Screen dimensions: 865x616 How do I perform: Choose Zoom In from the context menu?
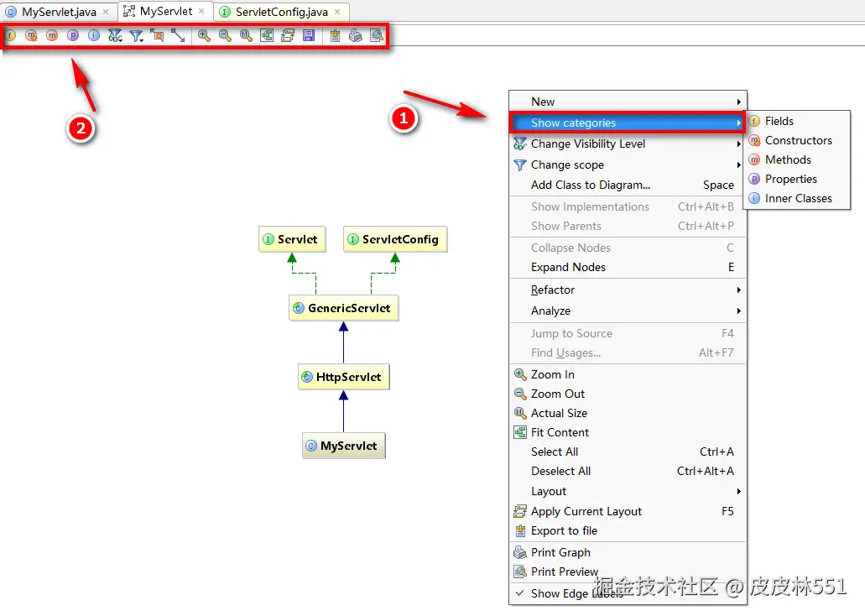pyautogui.click(x=628, y=374)
